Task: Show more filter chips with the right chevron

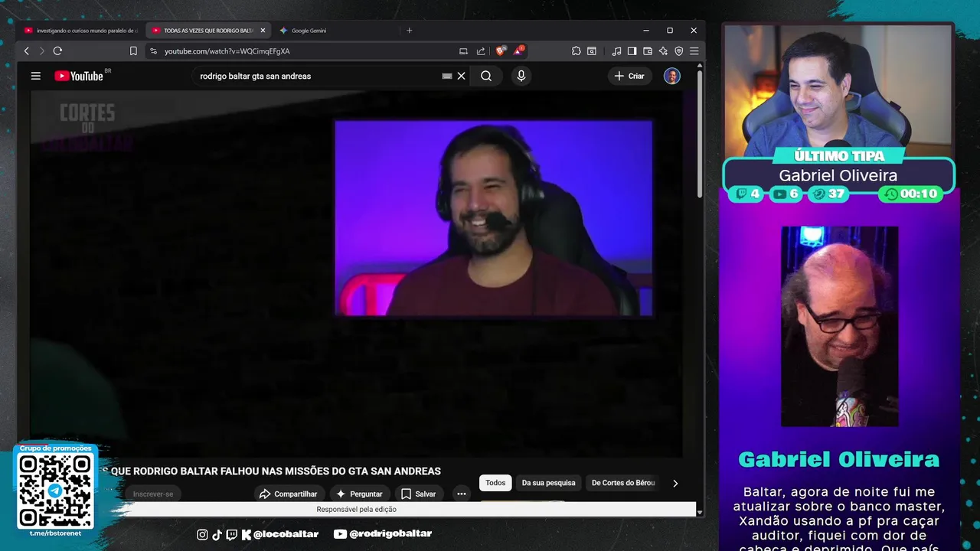Action: tap(675, 483)
